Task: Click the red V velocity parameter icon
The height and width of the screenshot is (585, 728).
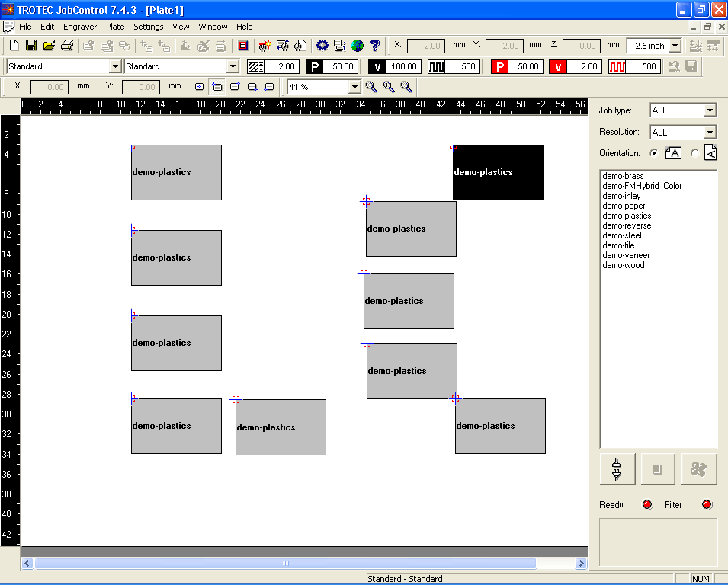Action: tap(557, 67)
